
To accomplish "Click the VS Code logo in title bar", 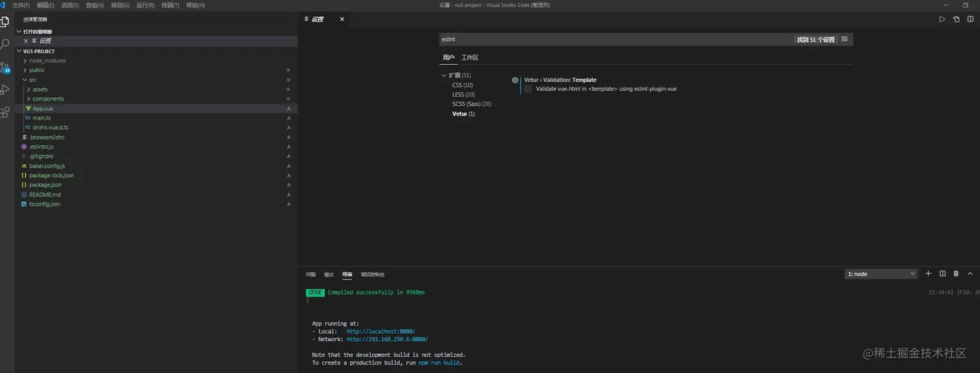I will tap(3, 5).
